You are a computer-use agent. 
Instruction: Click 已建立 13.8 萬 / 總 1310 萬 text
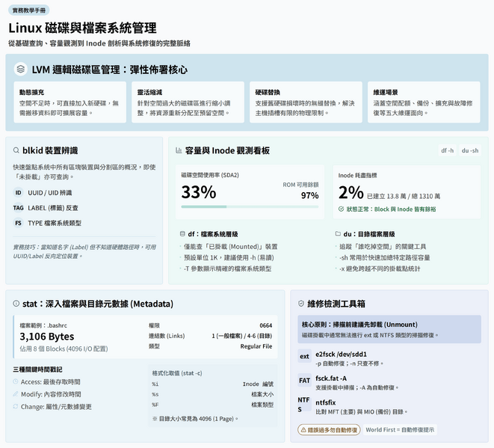[404, 196]
